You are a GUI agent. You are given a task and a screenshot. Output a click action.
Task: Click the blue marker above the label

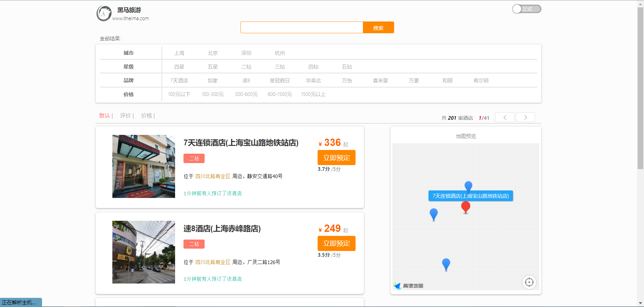(x=468, y=186)
